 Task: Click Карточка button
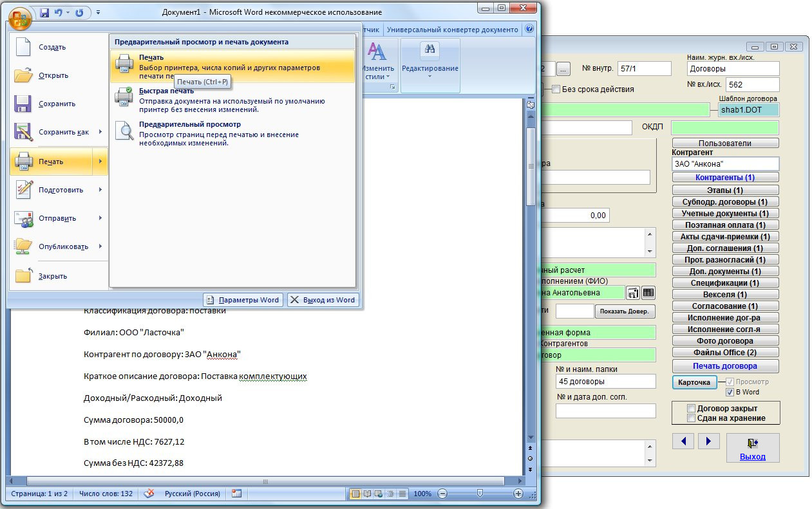(694, 382)
